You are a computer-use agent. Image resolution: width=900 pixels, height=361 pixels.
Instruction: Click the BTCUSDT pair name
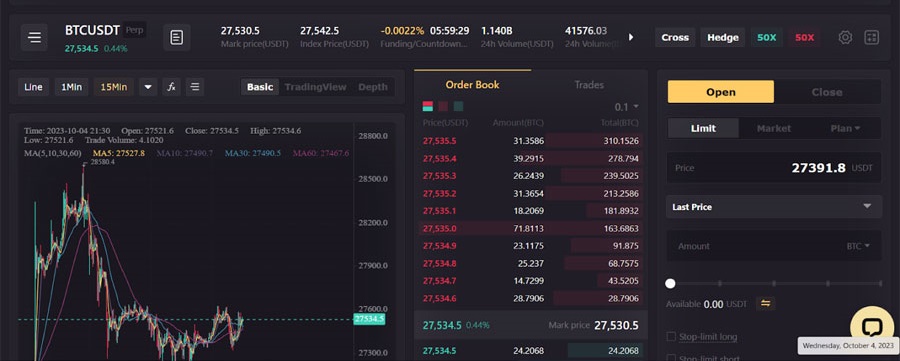tap(92, 30)
